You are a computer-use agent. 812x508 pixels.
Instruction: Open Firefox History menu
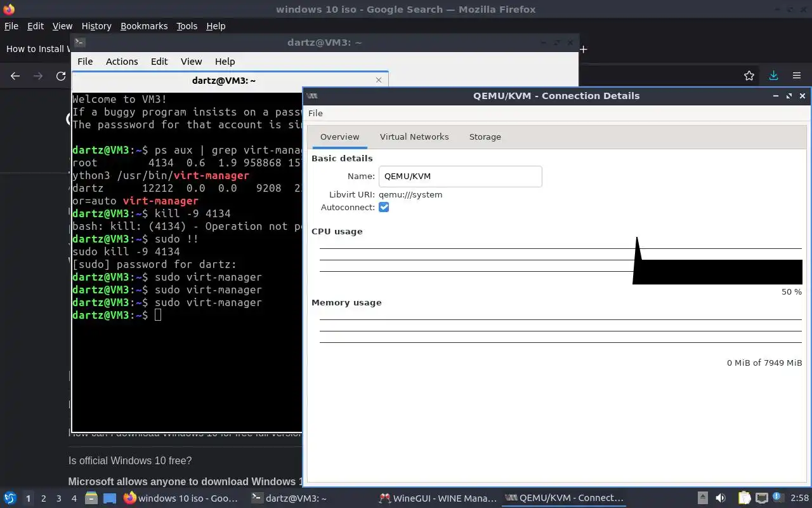96,26
